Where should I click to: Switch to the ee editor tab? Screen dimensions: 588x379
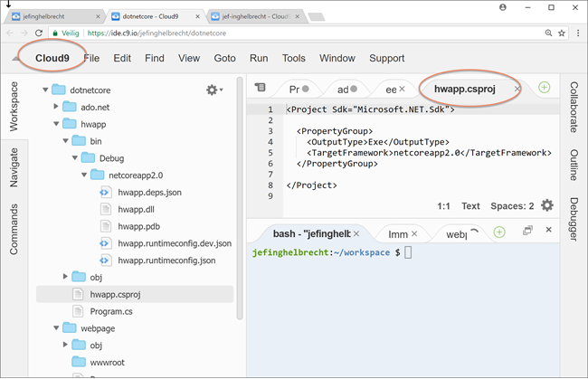pyautogui.click(x=391, y=90)
